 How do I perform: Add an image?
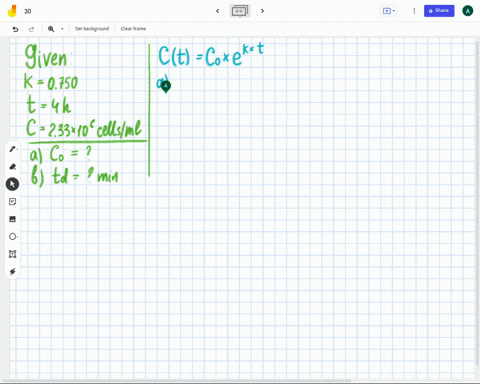pos(12,219)
